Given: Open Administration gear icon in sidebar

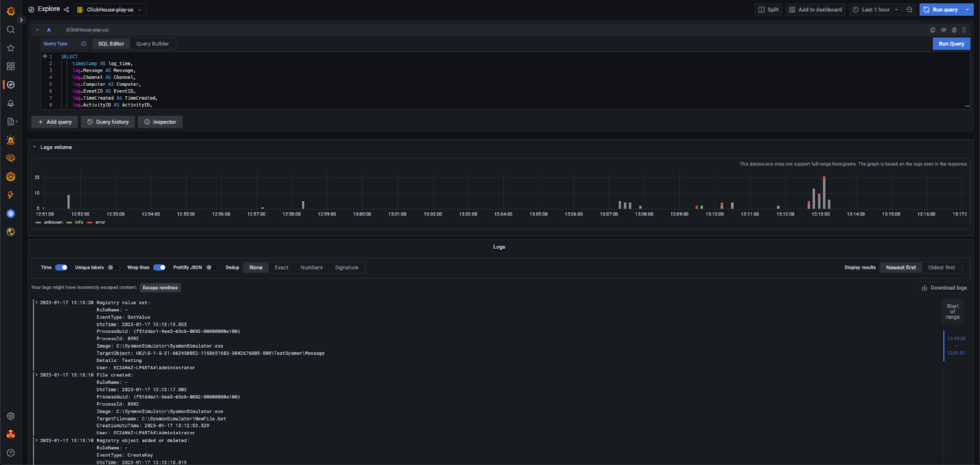Looking at the screenshot, I should tap(10, 416).
